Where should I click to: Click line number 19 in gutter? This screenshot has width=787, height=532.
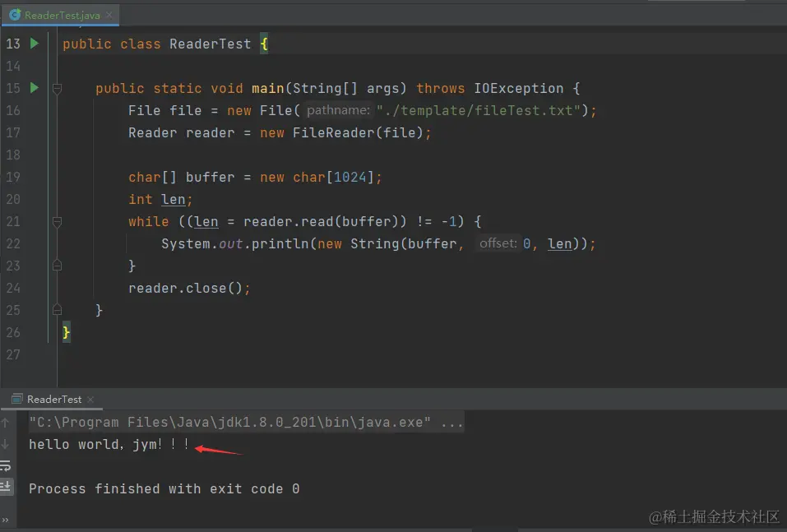(13, 177)
